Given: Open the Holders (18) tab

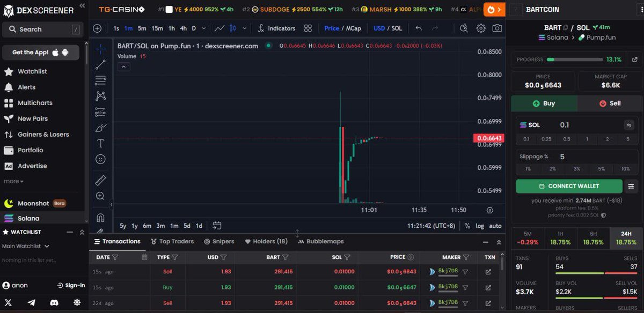Looking at the screenshot, I should [x=266, y=241].
